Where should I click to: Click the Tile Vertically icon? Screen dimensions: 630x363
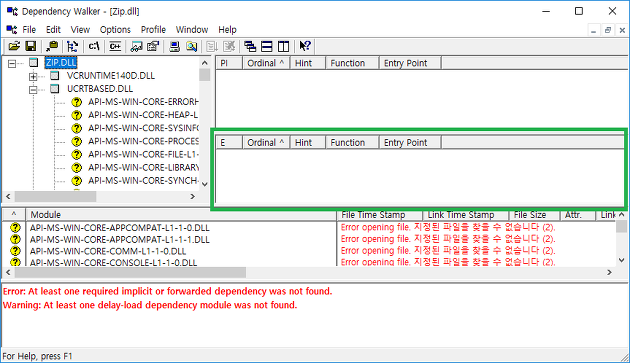[x=284, y=47]
